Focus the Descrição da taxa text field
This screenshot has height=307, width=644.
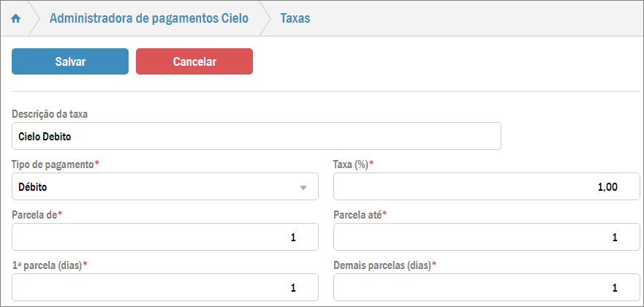[x=256, y=136]
